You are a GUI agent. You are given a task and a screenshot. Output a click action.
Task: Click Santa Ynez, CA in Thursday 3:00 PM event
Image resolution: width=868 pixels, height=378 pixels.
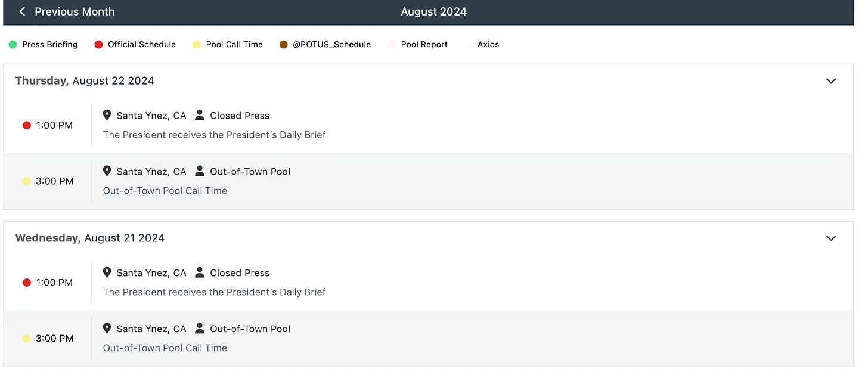(151, 172)
